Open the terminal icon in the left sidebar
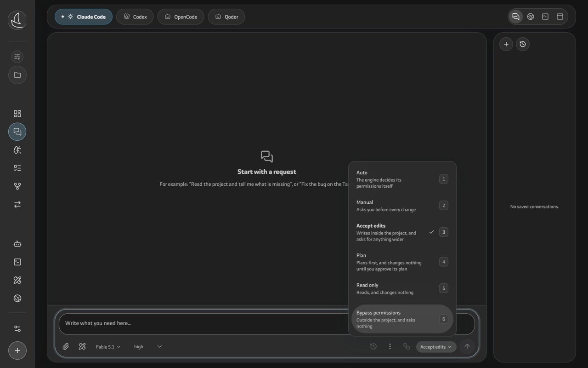Image resolution: width=588 pixels, height=368 pixels. 17,262
